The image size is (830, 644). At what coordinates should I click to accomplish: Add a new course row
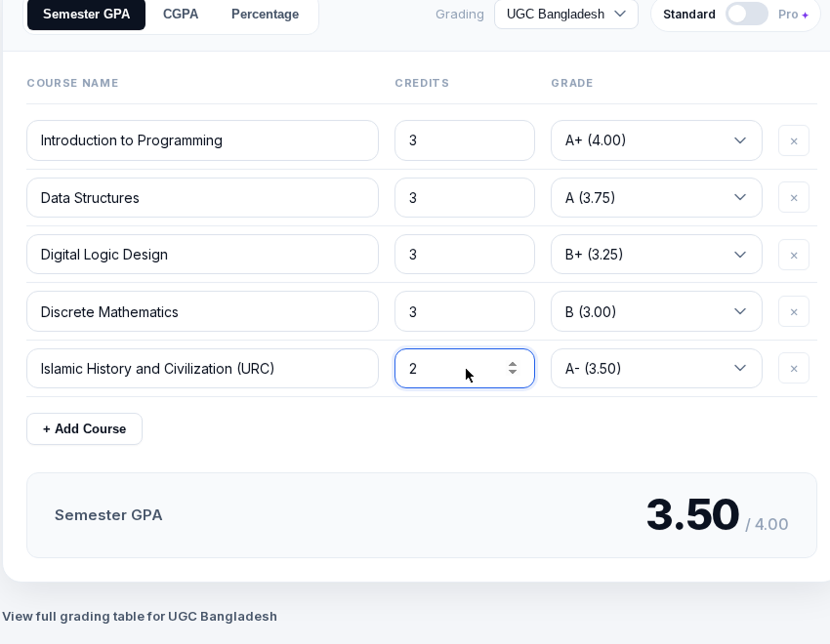(84, 429)
